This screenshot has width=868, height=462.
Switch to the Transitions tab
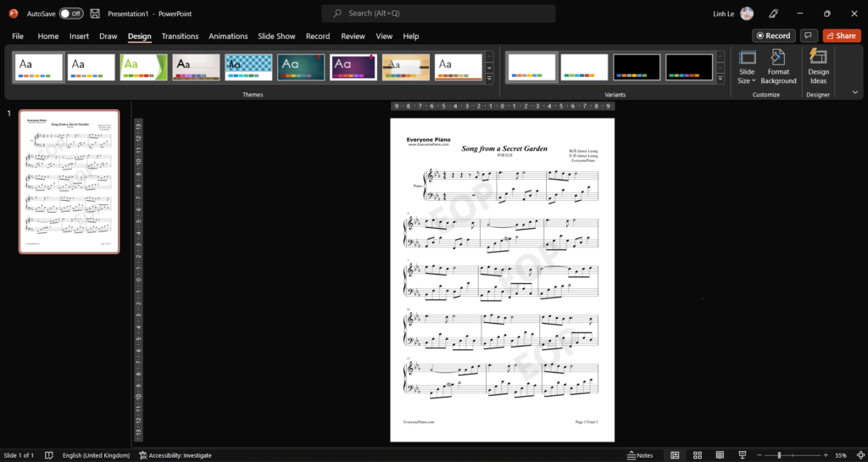[x=180, y=36]
